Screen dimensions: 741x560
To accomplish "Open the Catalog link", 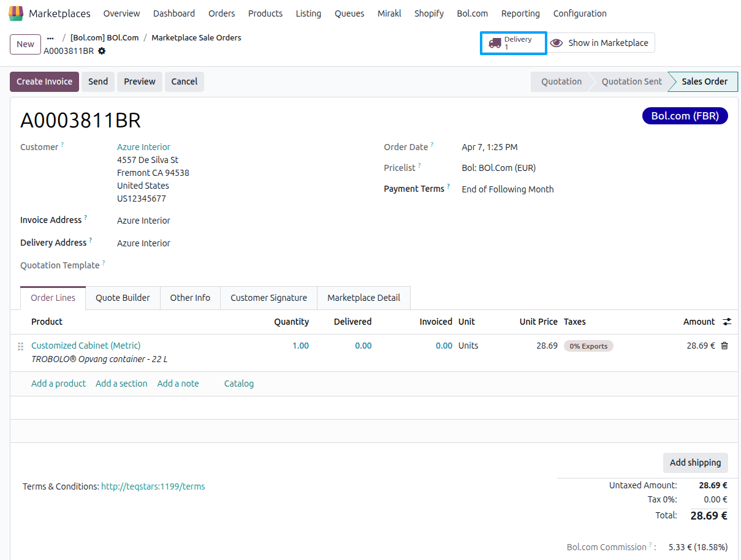I will (239, 384).
